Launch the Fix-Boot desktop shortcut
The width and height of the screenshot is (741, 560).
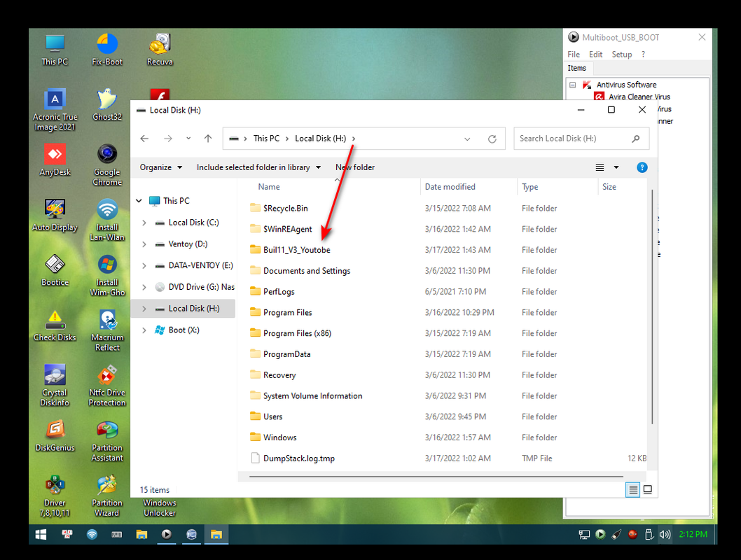point(107,50)
